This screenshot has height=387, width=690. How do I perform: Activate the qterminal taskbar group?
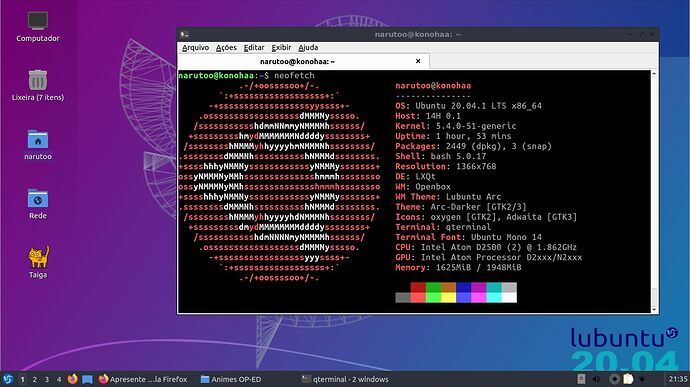click(x=345, y=379)
